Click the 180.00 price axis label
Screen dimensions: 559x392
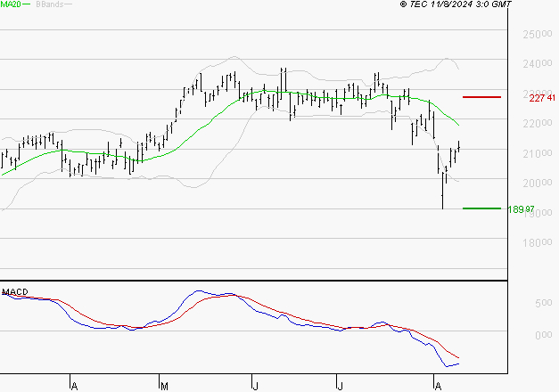pyautogui.click(x=538, y=242)
